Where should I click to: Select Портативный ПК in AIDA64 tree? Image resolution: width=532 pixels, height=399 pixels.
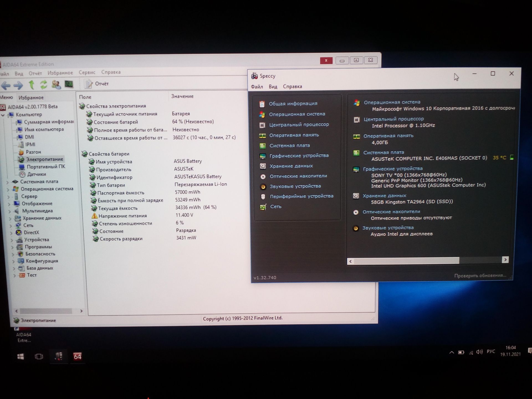pyautogui.click(x=42, y=167)
